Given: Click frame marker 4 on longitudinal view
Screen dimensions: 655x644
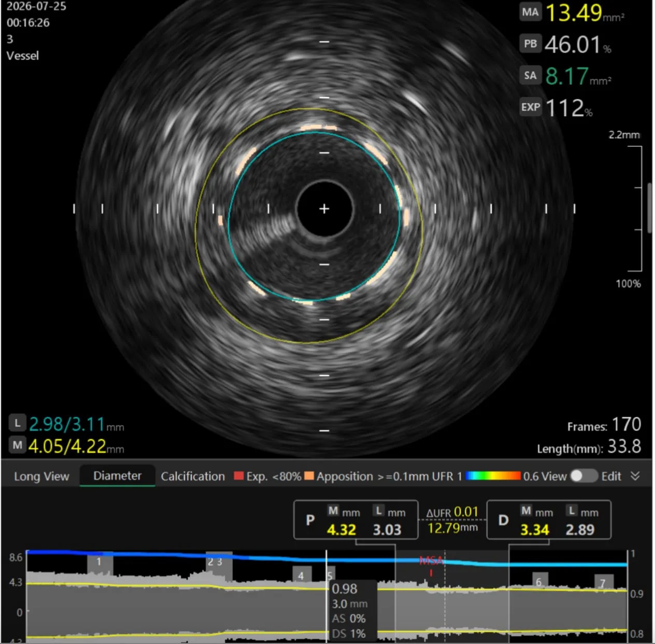Looking at the screenshot, I should [x=301, y=576].
